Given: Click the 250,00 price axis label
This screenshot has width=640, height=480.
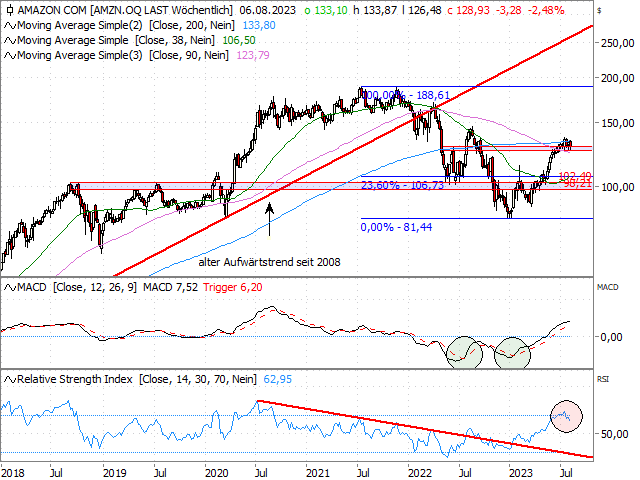Looking at the screenshot, I should pyautogui.click(x=617, y=43).
